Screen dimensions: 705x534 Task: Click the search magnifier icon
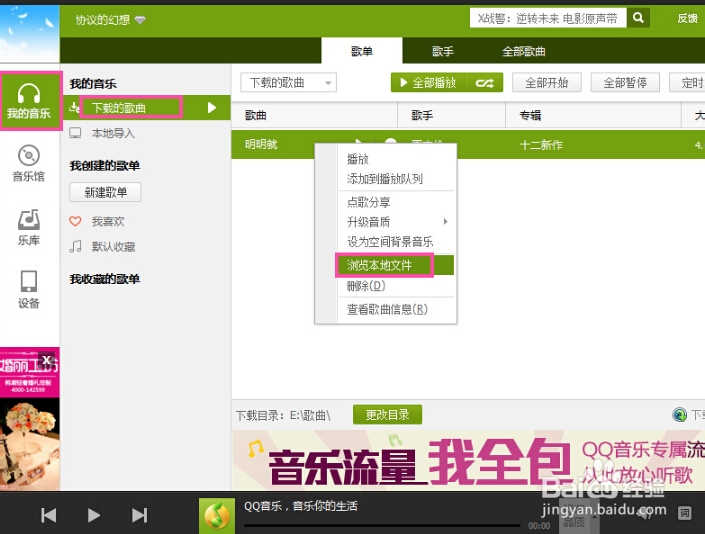638,18
